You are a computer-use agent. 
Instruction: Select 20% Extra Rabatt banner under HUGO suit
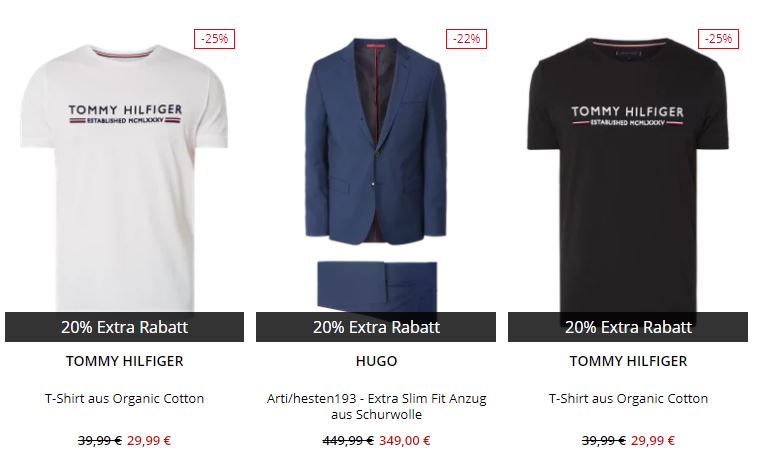(376, 327)
